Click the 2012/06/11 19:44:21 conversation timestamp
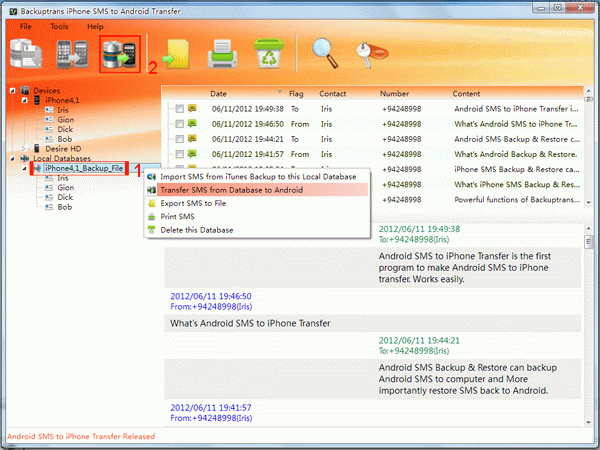600x450 pixels. click(419, 341)
